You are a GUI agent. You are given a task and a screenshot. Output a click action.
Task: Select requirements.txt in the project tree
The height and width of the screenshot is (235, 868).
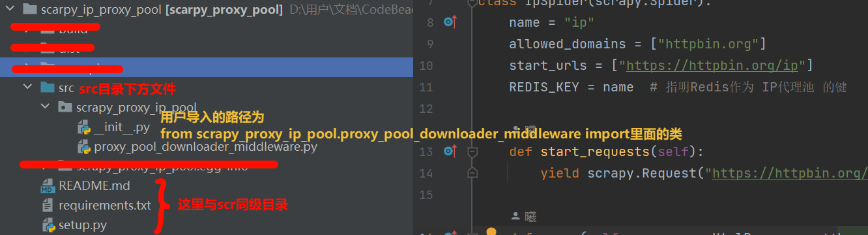104,205
